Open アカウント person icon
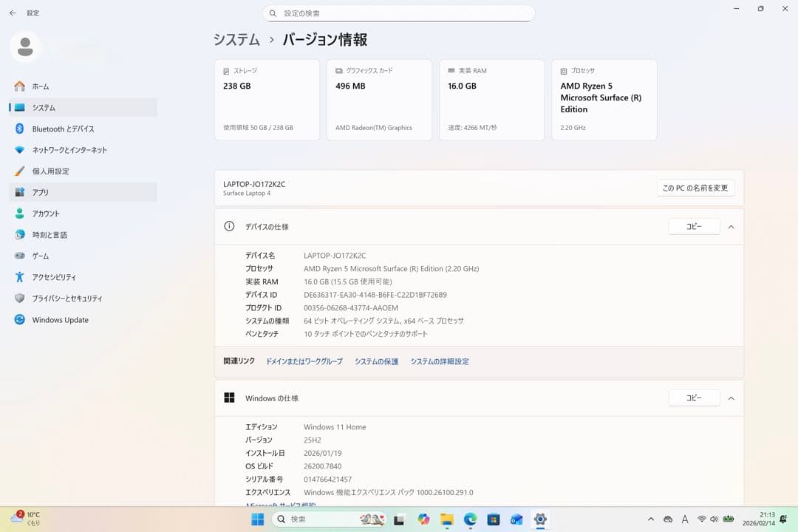The height and width of the screenshot is (532, 798). coord(20,214)
